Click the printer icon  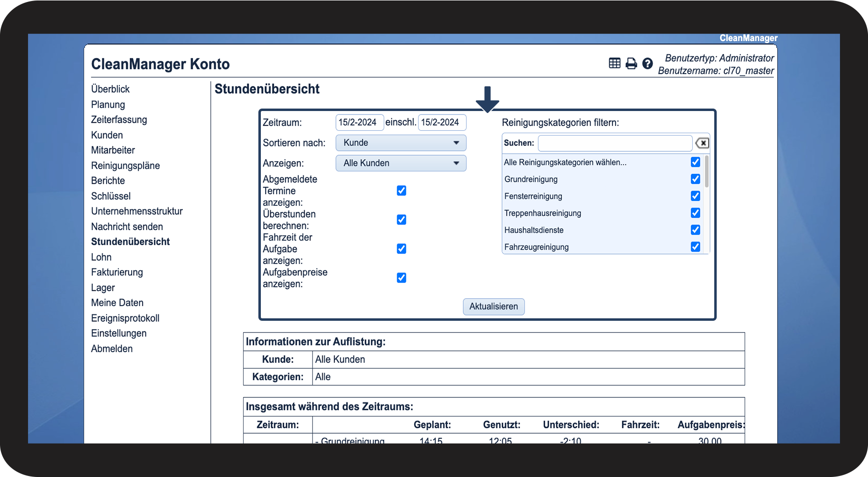[631, 63]
